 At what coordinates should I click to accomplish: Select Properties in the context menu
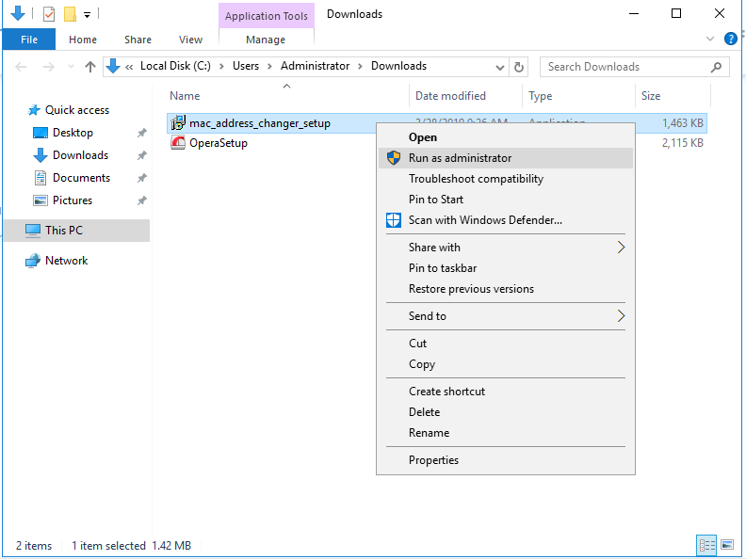point(433,460)
